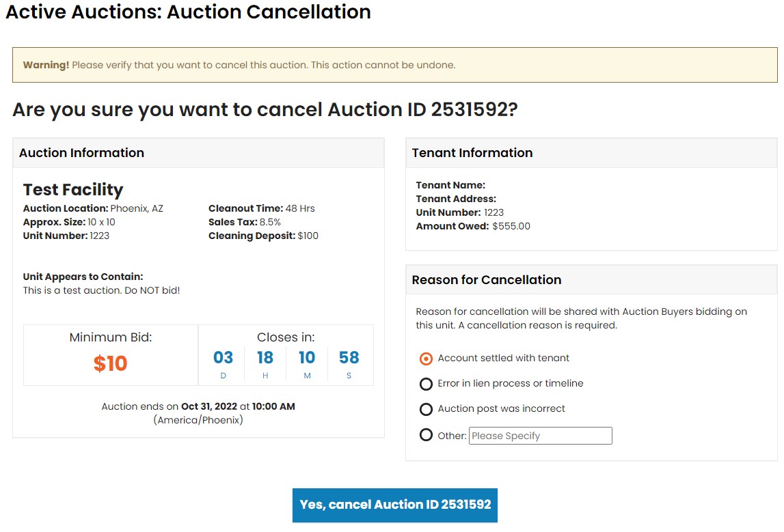Click the Active Auctions: Auction Cancellation heading
Screen dimensions: 784x532
pyautogui.click(x=187, y=12)
